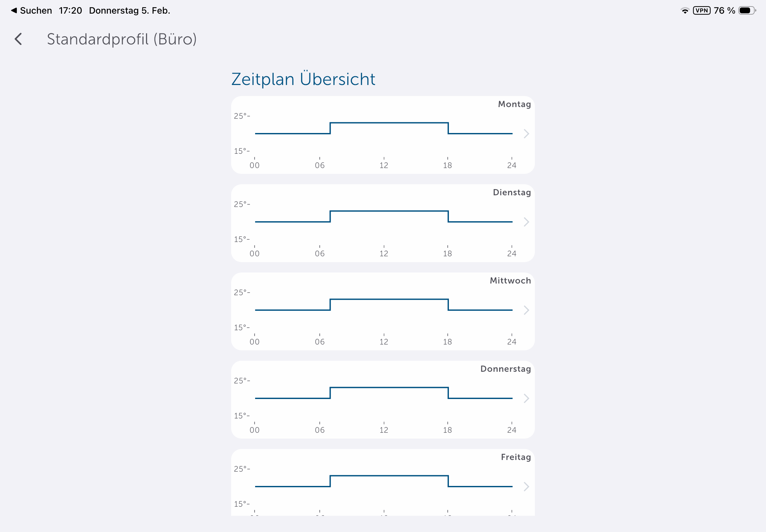Click the Dienstag temperature curve

pos(389,211)
